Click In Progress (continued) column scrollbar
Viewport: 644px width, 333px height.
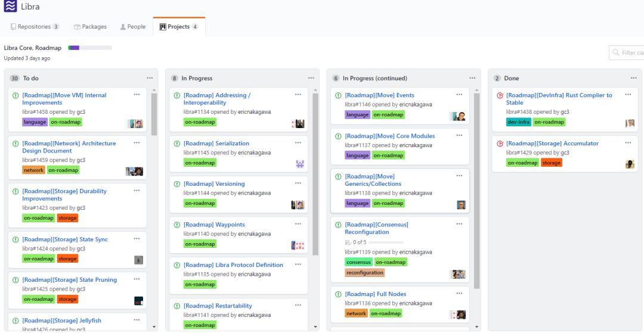tap(477, 191)
